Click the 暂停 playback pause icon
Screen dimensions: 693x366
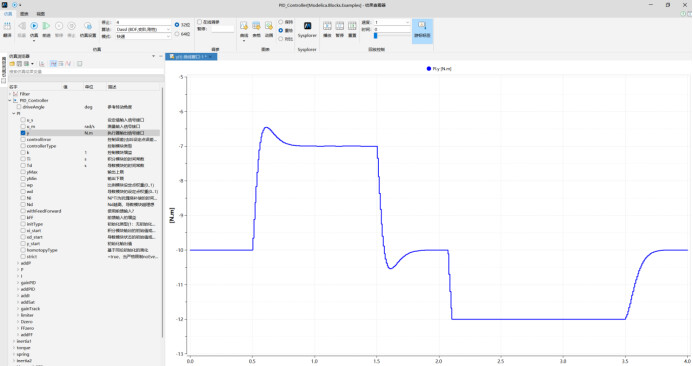339,26
